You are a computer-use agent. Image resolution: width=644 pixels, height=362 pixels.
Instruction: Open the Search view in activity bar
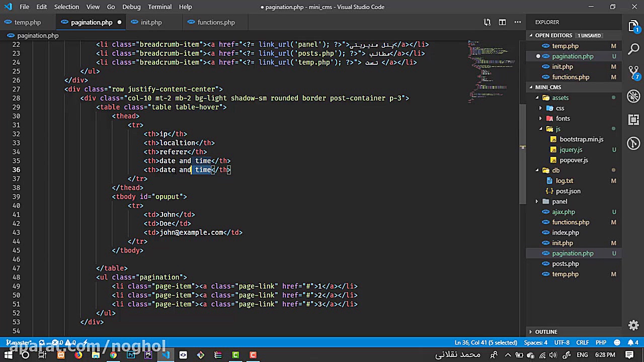pyautogui.click(x=633, y=49)
